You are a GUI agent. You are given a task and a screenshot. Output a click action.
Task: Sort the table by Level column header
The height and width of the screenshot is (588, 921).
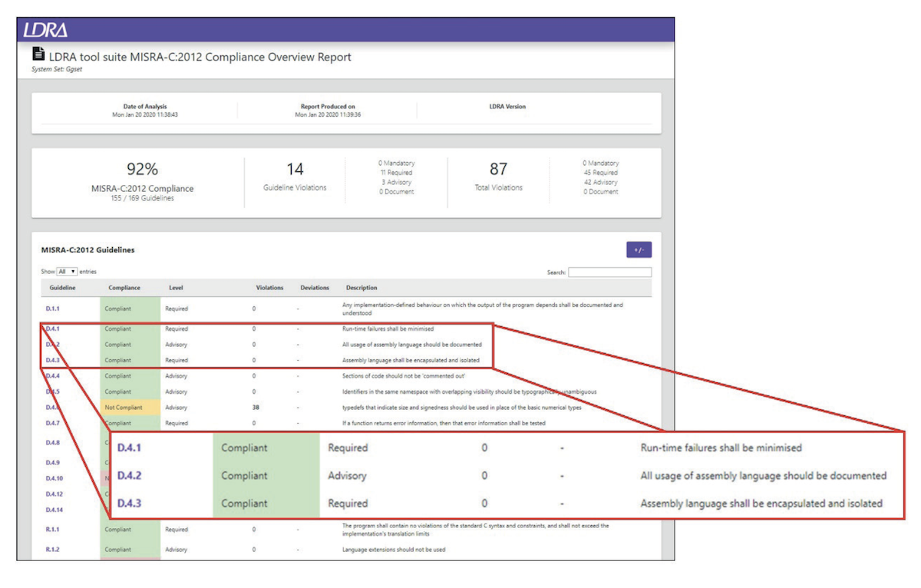176,288
